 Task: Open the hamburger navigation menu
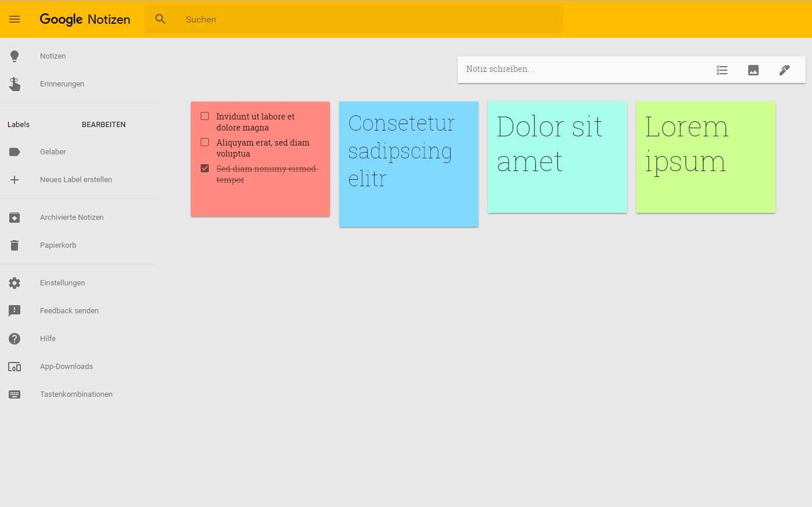click(x=14, y=19)
